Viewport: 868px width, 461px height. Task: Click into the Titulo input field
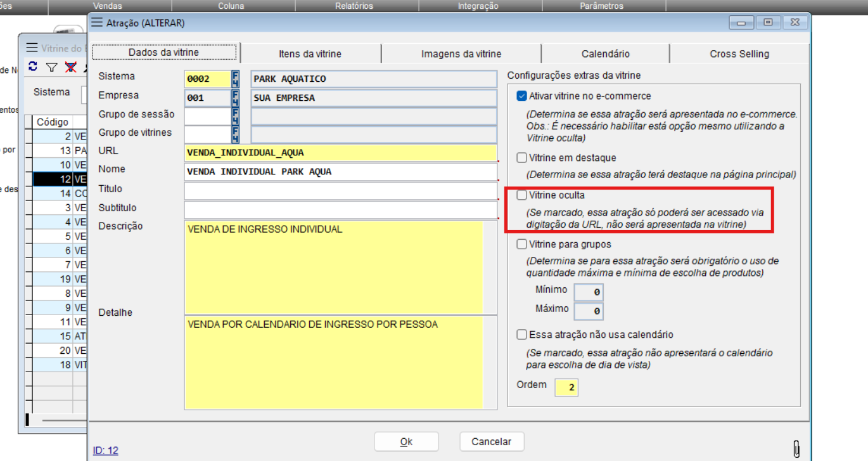point(340,190)
